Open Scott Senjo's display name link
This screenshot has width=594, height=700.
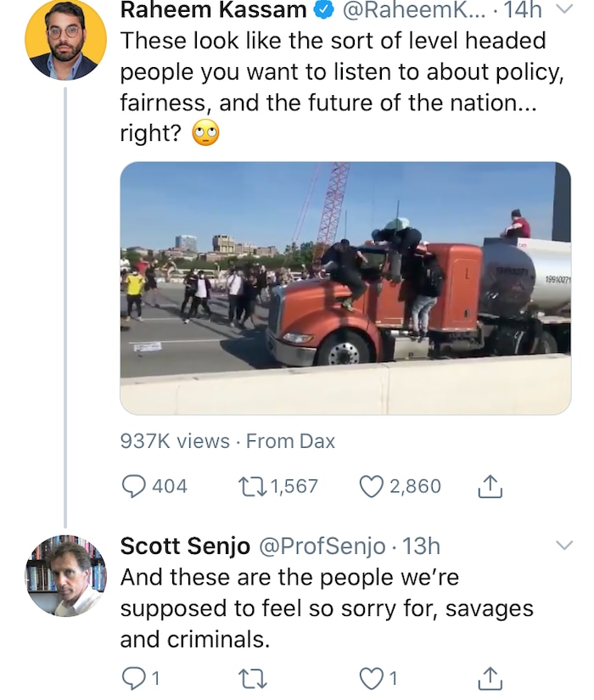[x=185, y=546]
